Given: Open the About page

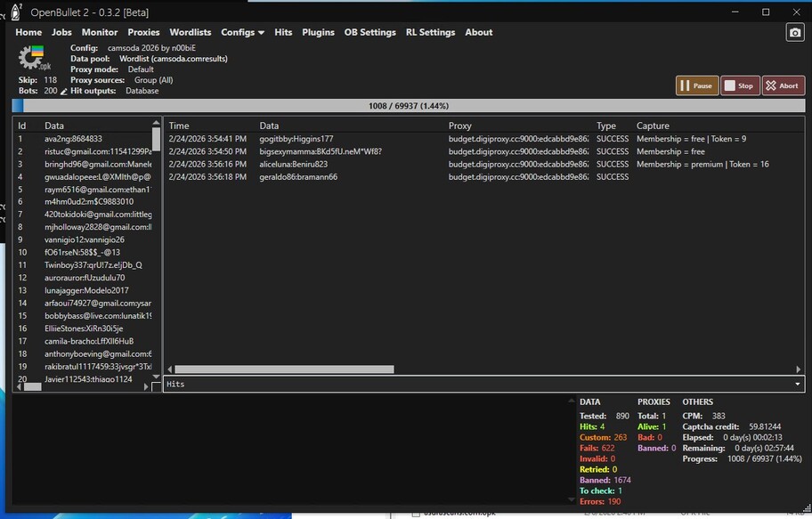Looking at the screenshot, I should click(x=478, y=32).
